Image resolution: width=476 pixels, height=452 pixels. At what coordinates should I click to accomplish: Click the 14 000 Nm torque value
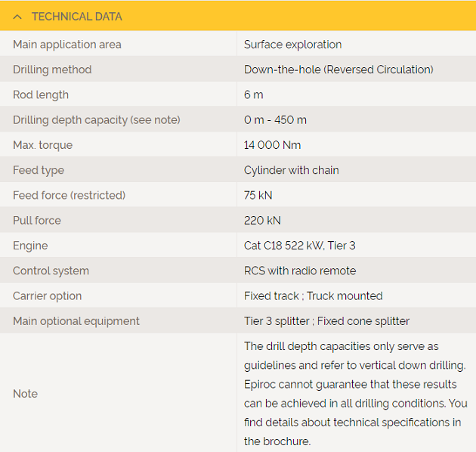(272, 145)
